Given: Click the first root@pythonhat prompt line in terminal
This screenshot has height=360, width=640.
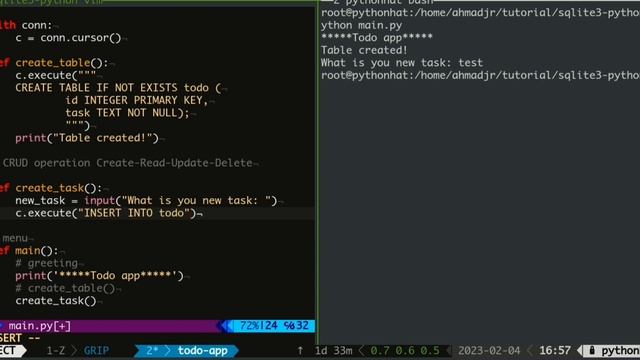Looking at the screenshot, I should (x=480, y=13).
